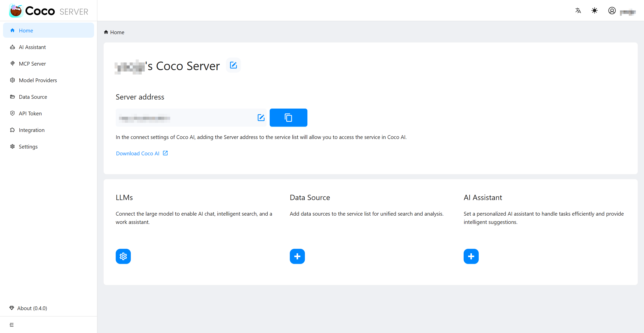The height and width of the screenshot is (333, 644).
Task: Open Settings in the sidebar
Action: click(x=49, y=147)
